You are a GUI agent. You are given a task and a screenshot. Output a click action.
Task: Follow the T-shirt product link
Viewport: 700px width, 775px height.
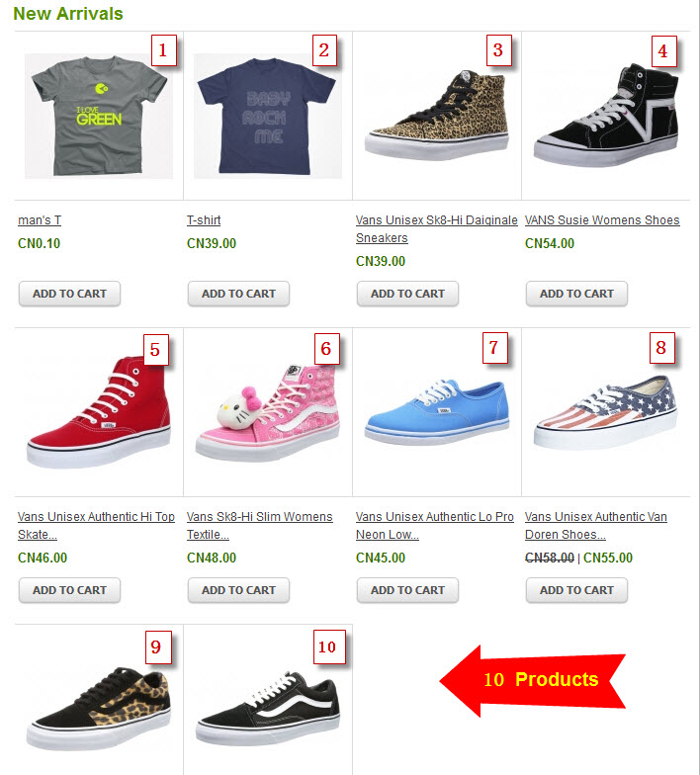coord(204,219)
